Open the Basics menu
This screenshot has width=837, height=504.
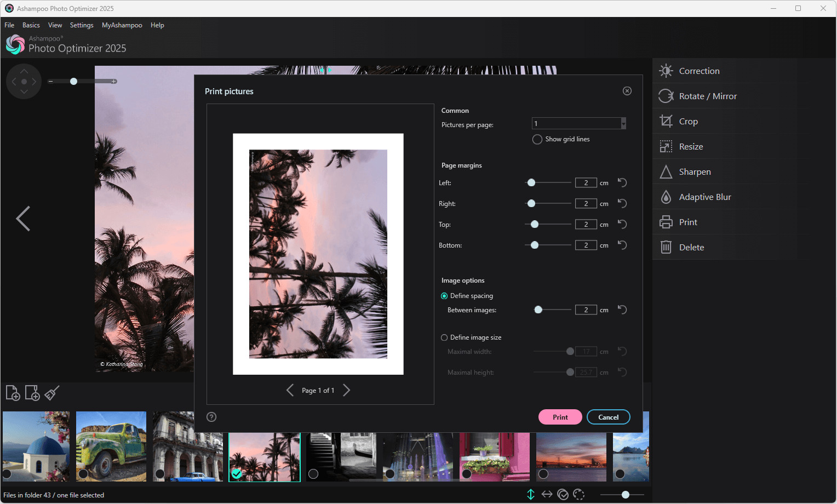[31, 25]
